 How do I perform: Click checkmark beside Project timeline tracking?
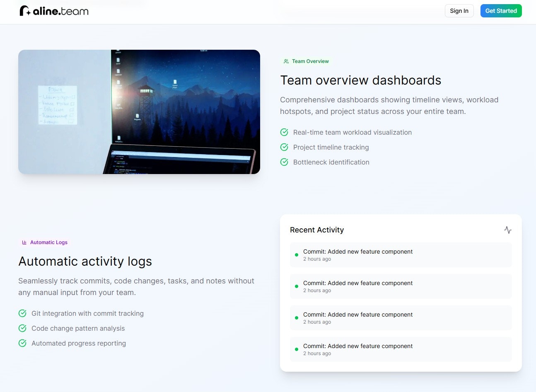[x=284, y=147]
